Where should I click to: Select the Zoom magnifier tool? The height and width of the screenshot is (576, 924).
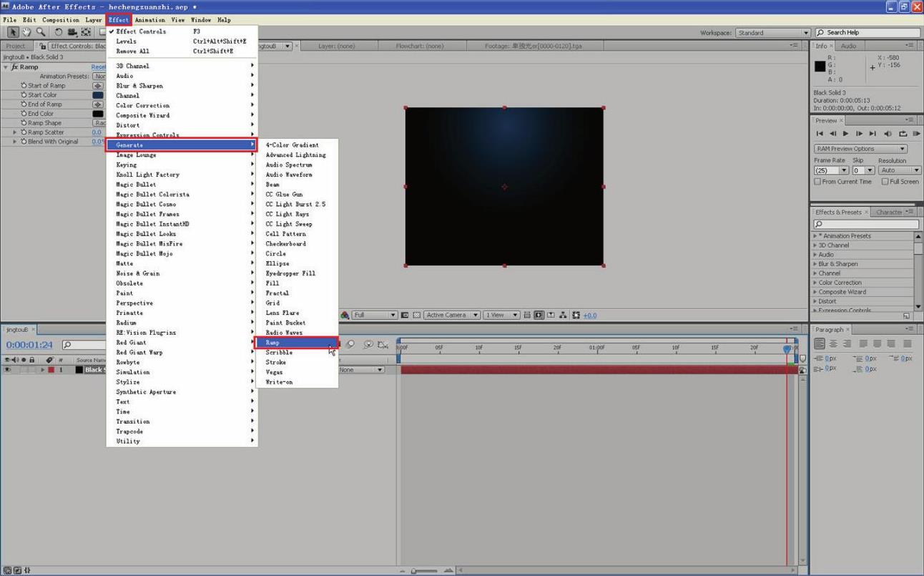(41, 32)
